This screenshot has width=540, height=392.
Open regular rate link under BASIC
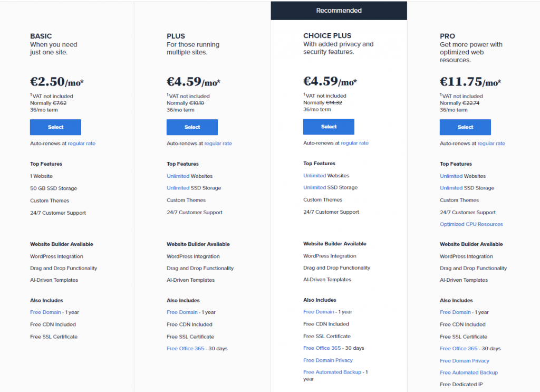pos(82,144)
